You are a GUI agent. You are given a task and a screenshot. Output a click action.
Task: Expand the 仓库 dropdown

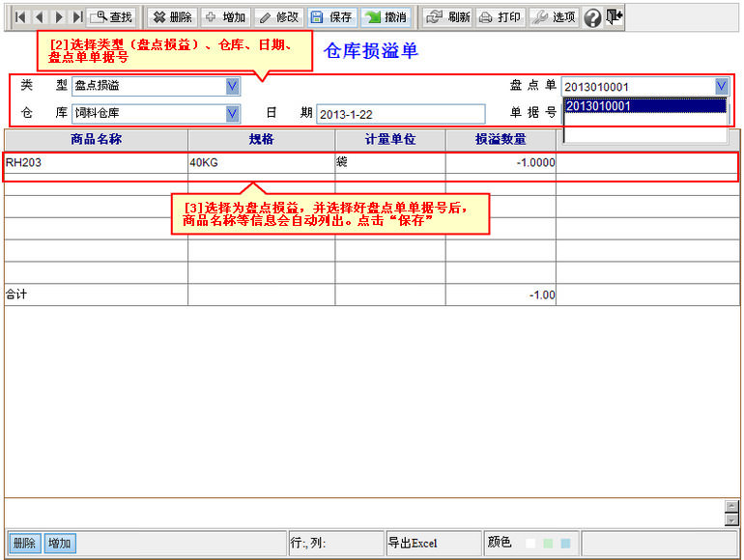coord(232,113)
